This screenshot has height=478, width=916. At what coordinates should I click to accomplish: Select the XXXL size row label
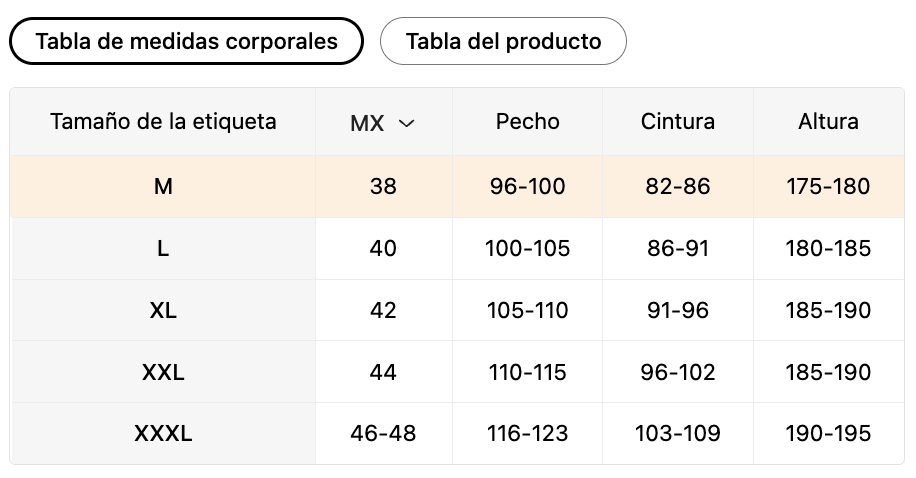(x=163, y=434)
